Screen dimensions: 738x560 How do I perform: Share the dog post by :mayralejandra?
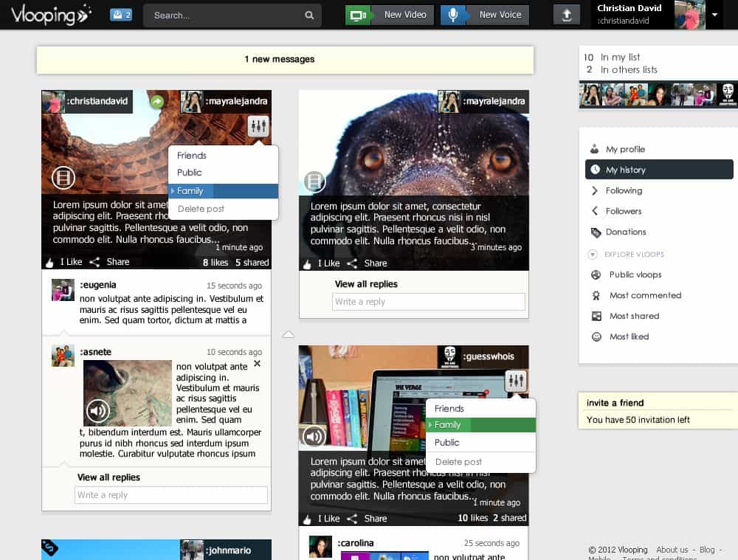tap(367, 263)
